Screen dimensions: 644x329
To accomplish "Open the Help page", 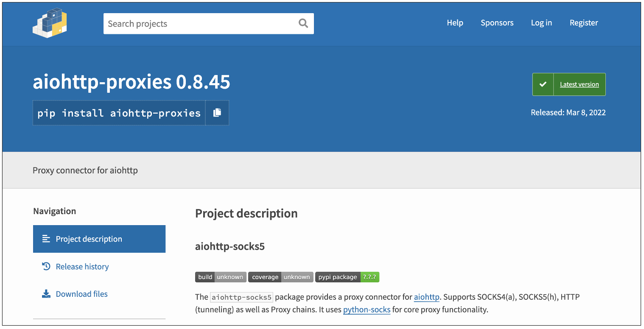I will tap(455, 23).
